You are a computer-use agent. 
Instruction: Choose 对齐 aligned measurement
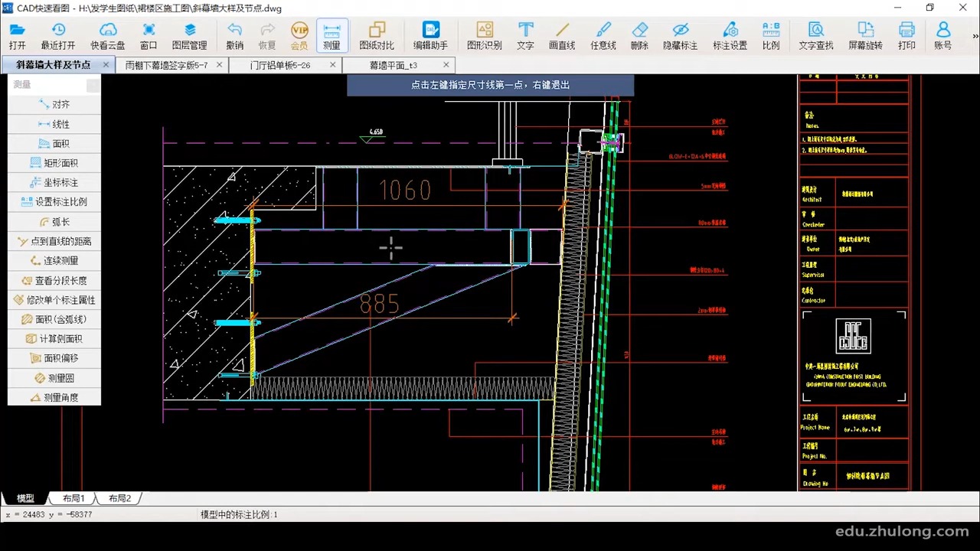54,104
